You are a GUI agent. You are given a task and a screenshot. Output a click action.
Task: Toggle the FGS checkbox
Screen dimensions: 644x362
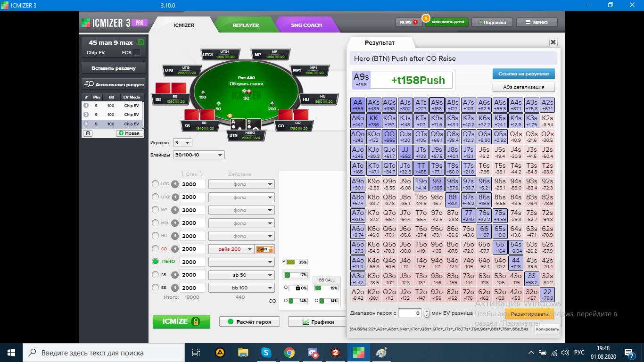point(137,52)
